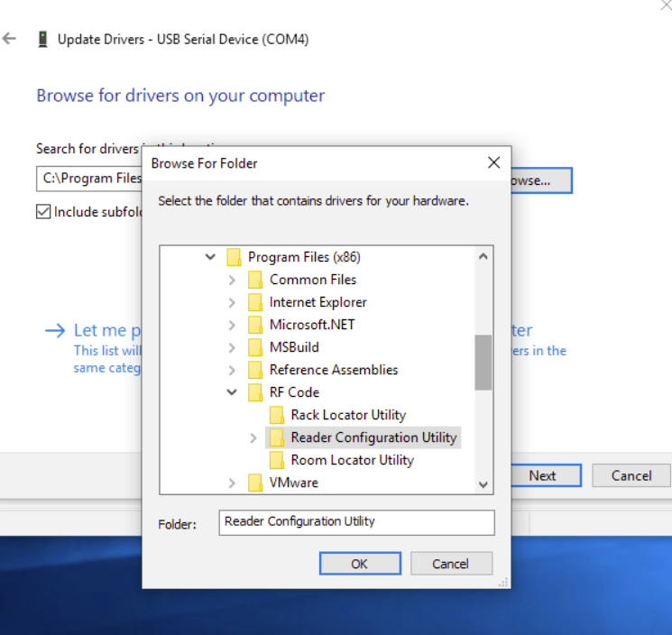Select the Reference Assemblies tree item

click(333, 370)
